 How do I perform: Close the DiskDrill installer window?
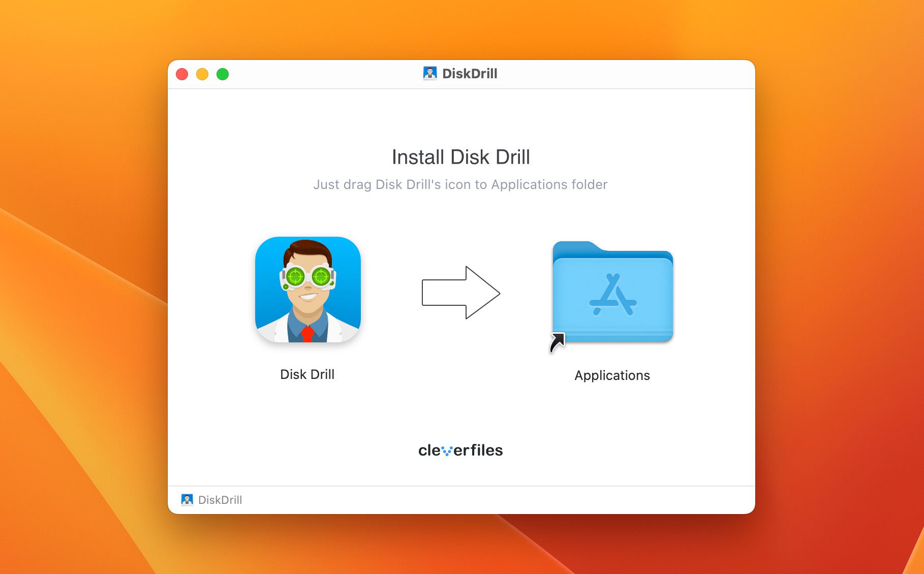point(182,74)
